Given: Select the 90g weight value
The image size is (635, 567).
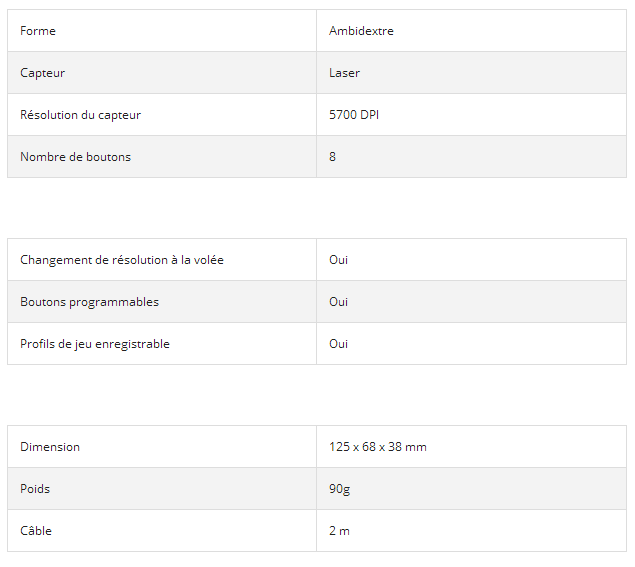Looking at the screenshot, I should [x=340, y=489].
